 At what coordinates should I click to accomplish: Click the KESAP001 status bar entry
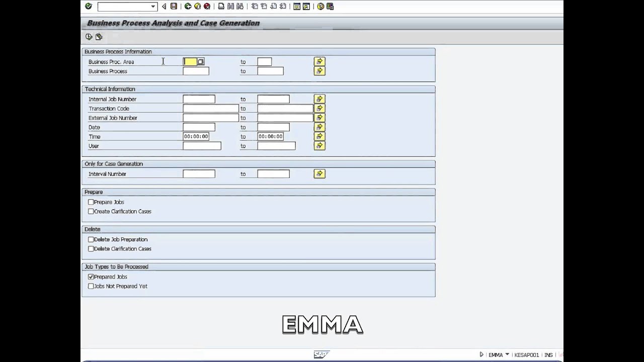(x=527, y=355)
